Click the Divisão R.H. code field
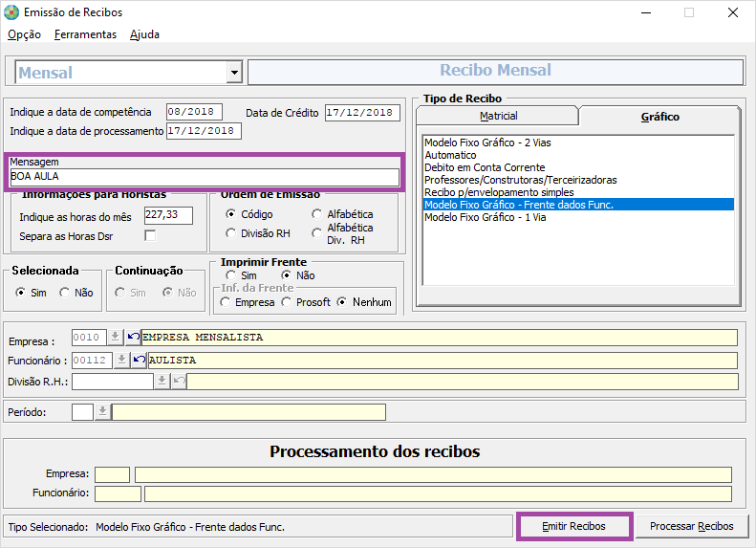This screenshot has width=756, height=548. pos(113,381)
